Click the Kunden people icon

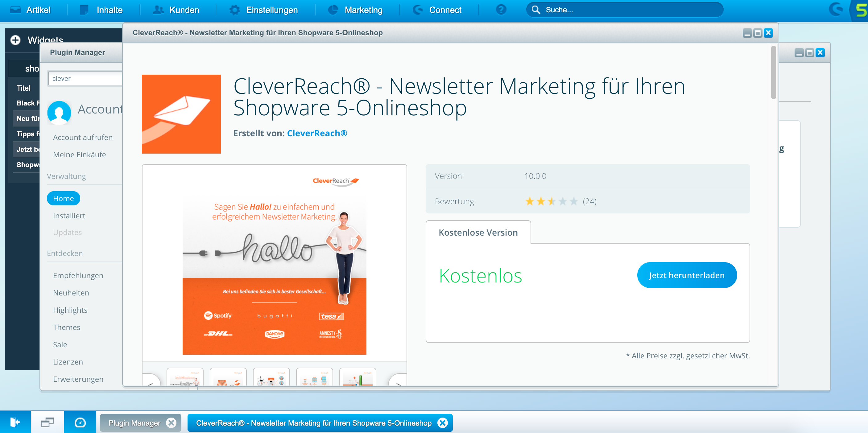158,10
